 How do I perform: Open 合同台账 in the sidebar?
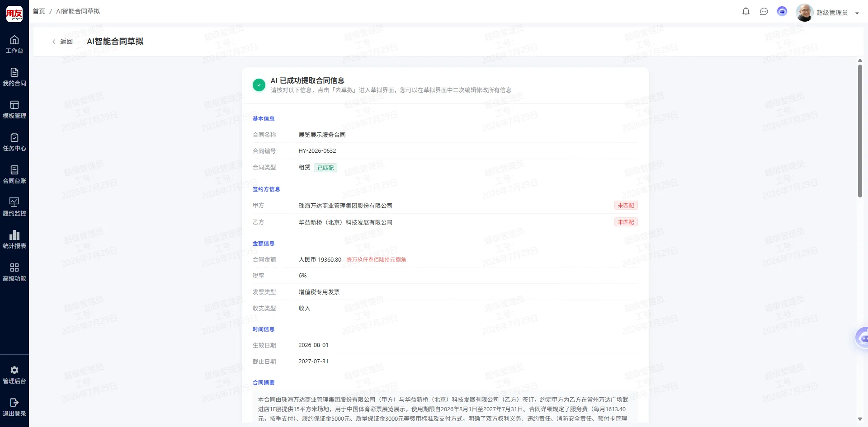tap(14, 175)
